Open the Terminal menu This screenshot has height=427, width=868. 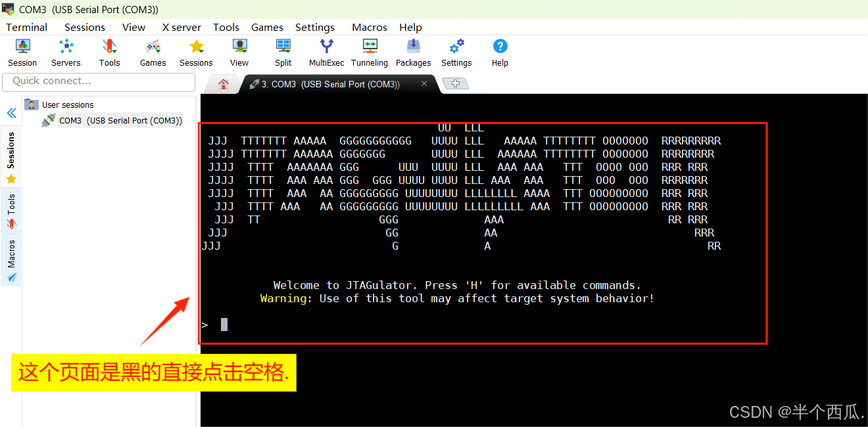click(27, 27)
